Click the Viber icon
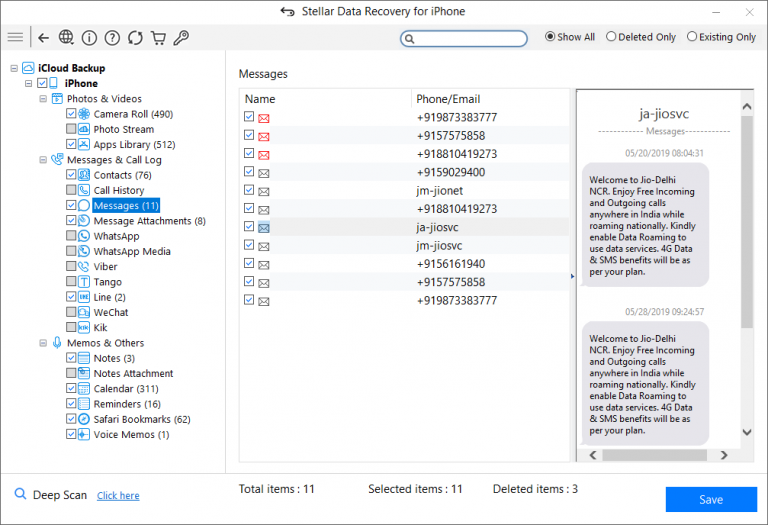The image size is (768, 525). point(84,266)
